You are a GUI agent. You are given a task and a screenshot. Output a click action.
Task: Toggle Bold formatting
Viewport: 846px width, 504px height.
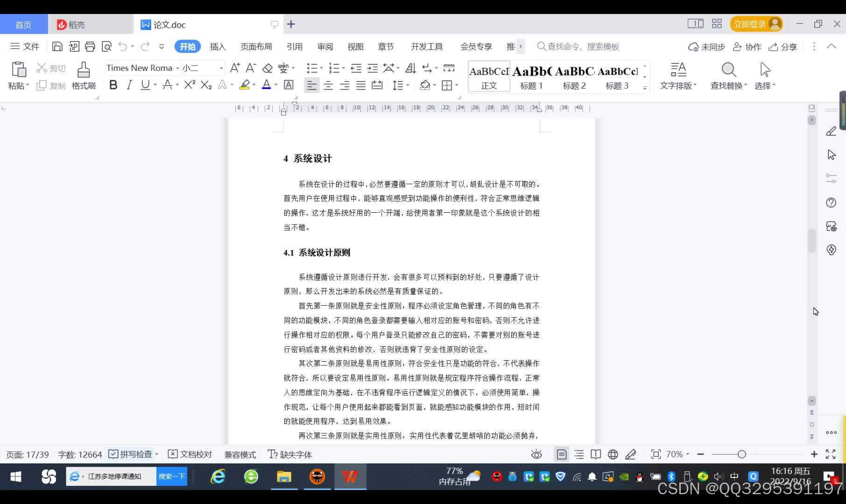[113, 85]
